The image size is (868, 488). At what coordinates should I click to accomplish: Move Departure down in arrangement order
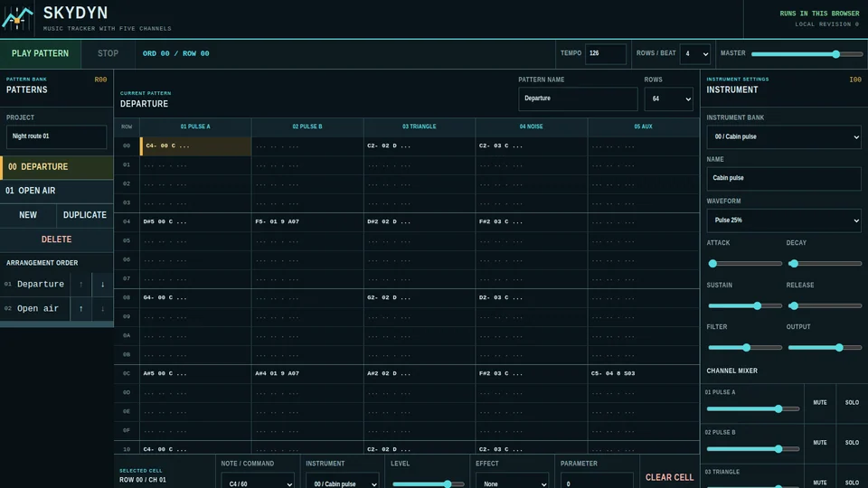[x=102, y=285]
